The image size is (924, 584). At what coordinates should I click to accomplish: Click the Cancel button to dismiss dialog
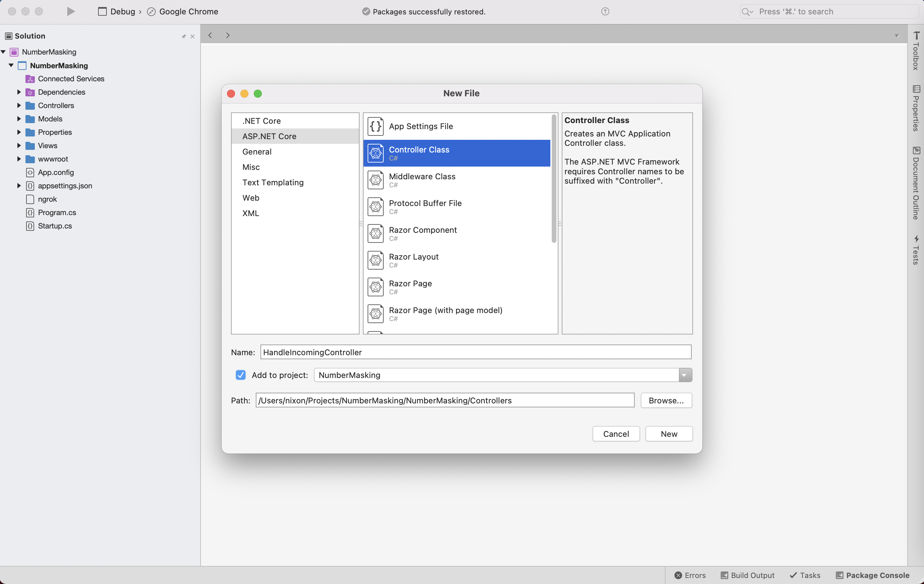click(616, 434)
